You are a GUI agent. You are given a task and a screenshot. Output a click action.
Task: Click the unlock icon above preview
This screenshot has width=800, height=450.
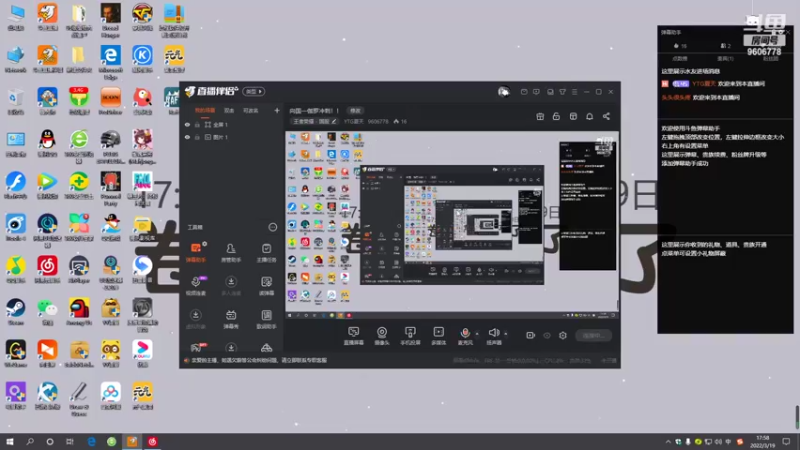pyautogui.click(x=556, y=116)
